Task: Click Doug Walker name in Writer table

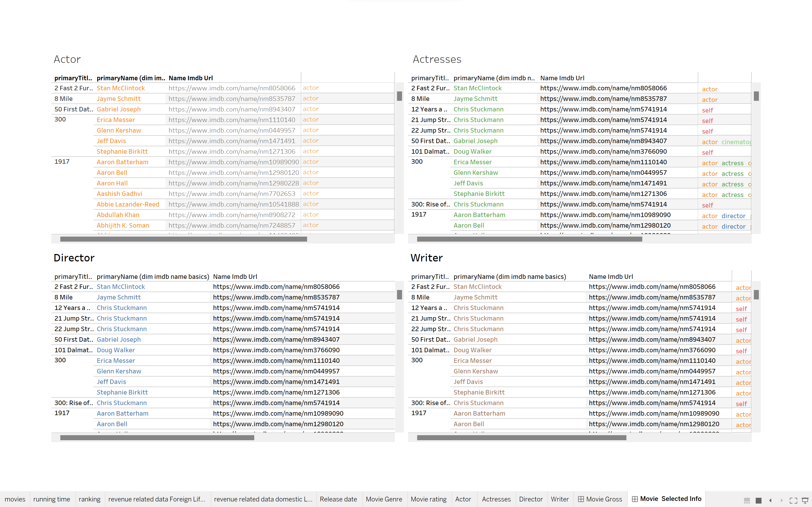Action: (x=472, y=350)
